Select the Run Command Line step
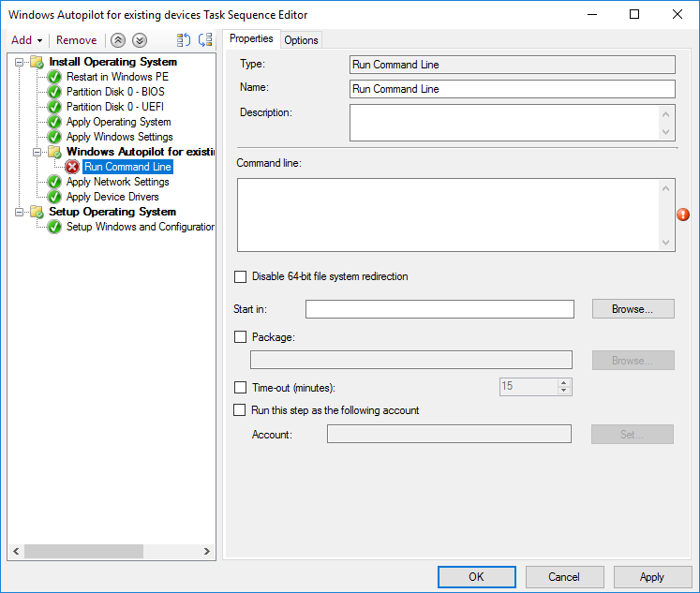700x593 pixels. (127, 167)
